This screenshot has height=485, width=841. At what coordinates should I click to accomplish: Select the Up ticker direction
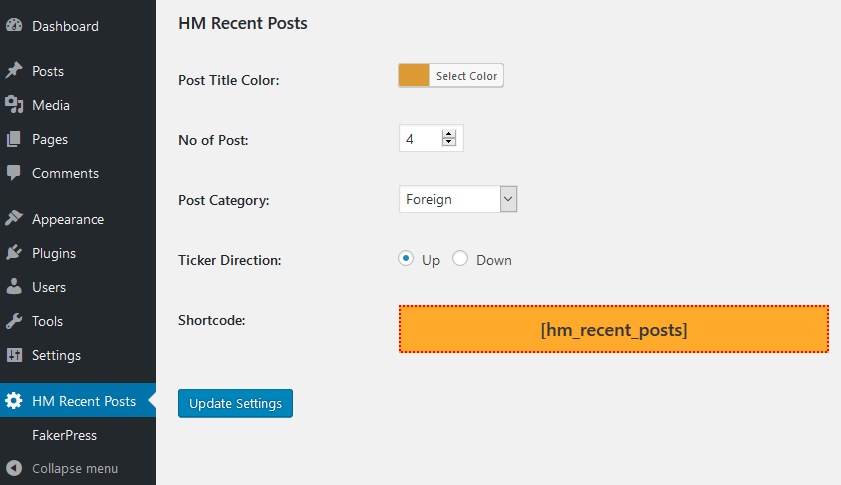pos(406,259)
